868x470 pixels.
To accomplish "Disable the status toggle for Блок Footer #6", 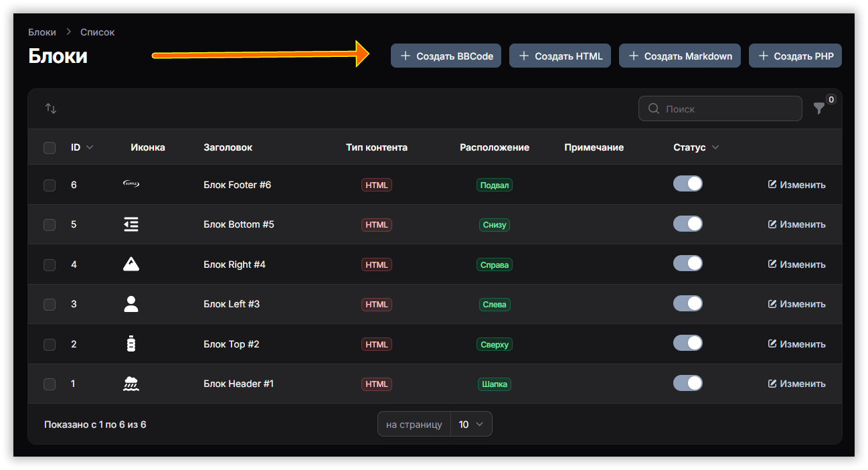I will [687, 184].
